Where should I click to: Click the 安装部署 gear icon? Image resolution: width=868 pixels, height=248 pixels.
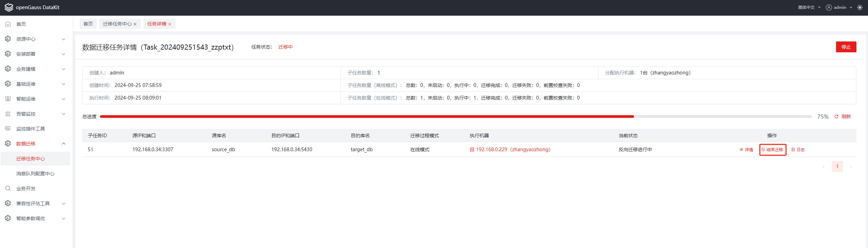click(8, 54)
